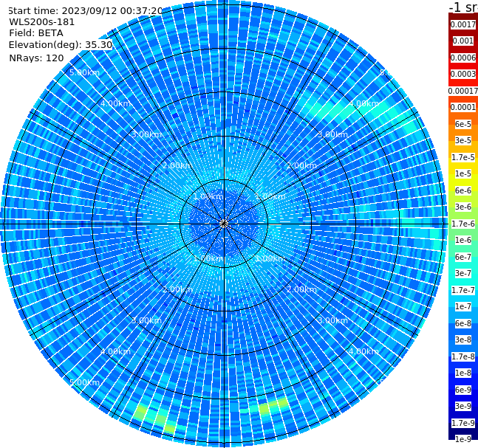Viewport: 478px width, 448px height.
Task: Click the 6e-5 colorbar label
Action: pyautogui.click(x=463, y=124)
